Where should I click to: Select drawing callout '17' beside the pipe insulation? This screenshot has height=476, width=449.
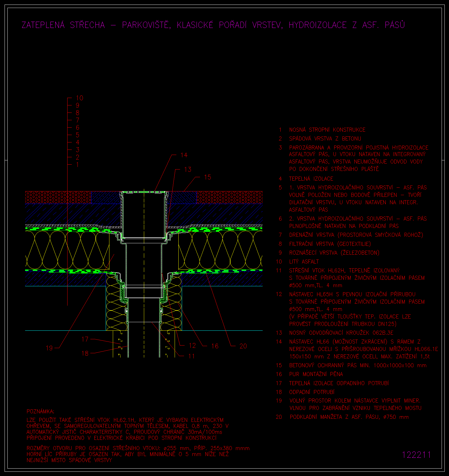tap(85, 339)
